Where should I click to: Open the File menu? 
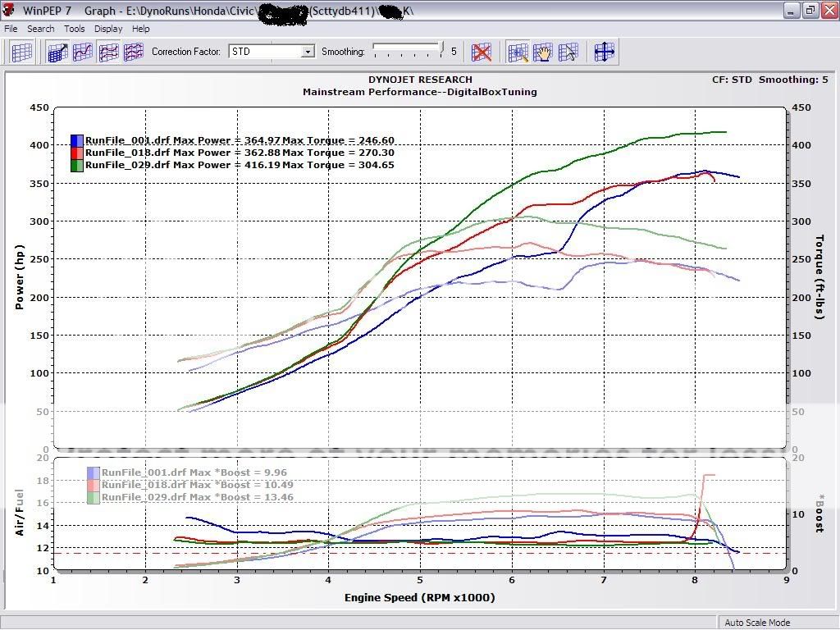coord(11,29)
